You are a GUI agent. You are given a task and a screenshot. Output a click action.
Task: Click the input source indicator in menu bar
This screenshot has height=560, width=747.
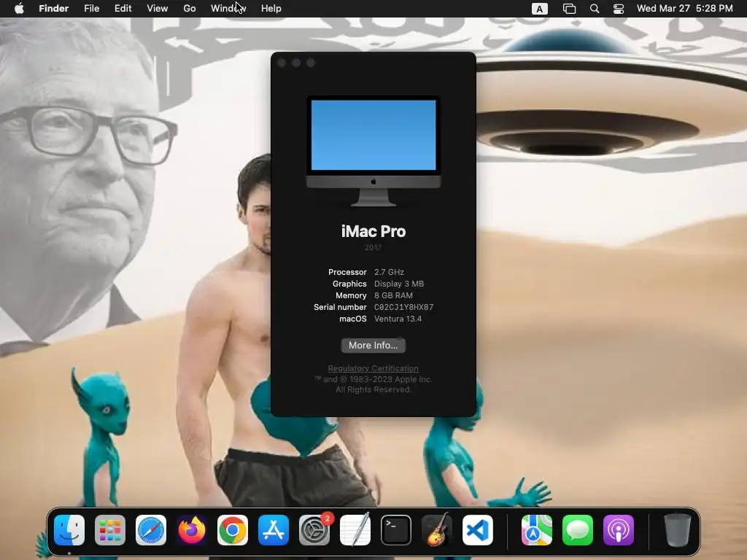click(x=539, y=9)
